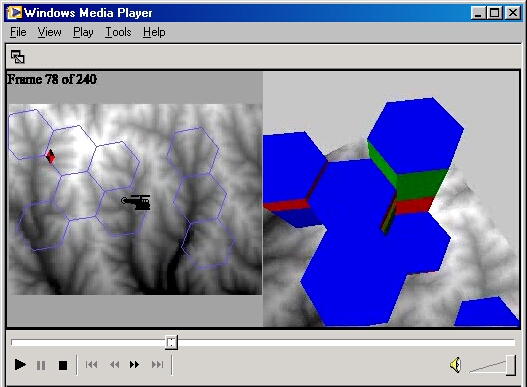Open the File menu
The height and width of the screenshot is (387, 527).
[18, 32]
